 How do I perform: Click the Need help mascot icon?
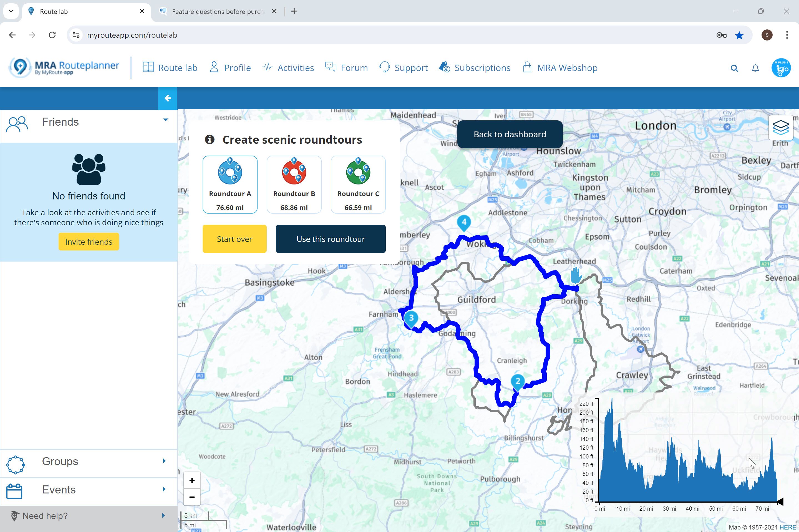tap(14, 516)
